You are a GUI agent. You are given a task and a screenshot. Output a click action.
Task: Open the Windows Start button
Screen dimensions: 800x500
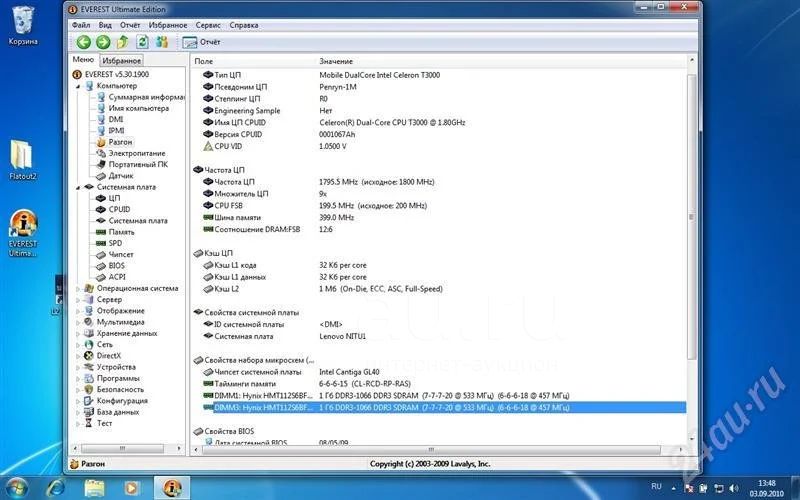pyautogui.click(x=16, y=488)
